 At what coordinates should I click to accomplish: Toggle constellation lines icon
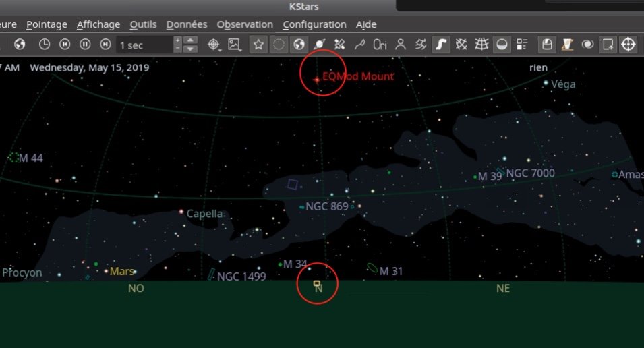coord(360,45)
